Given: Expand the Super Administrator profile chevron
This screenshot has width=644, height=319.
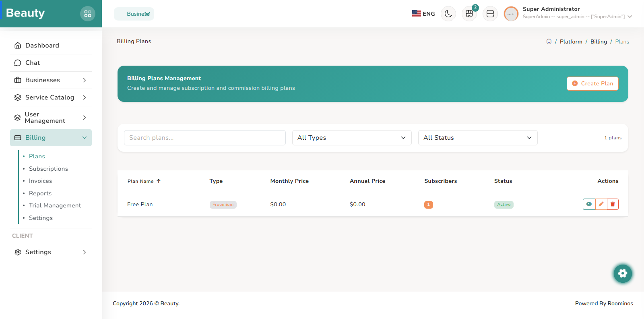Looking at the screenshot, I should pyautogui.click(x=630, y=17).
